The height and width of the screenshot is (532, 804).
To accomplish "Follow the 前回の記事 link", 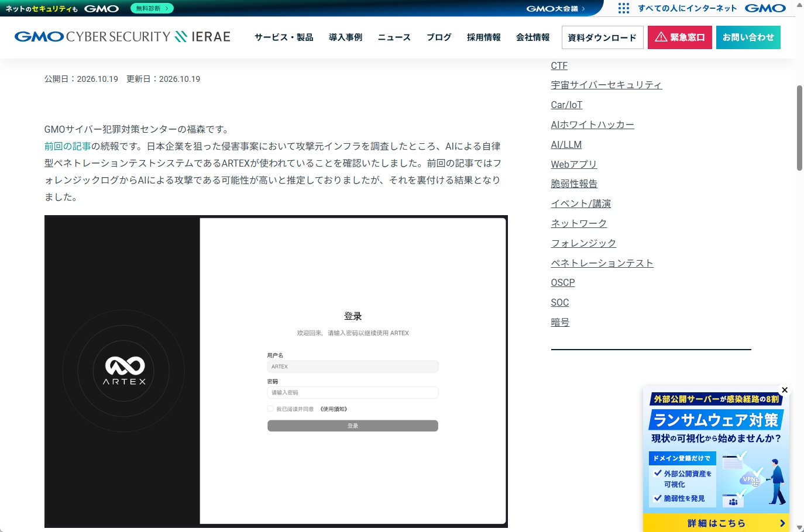I will pyautogui.click(x=68, y=146).
